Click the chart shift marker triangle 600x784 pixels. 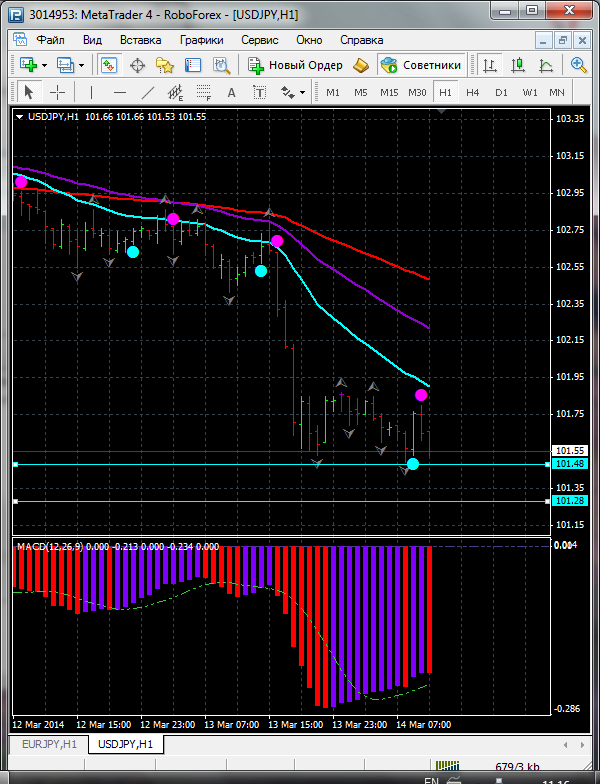pos(441,112)
